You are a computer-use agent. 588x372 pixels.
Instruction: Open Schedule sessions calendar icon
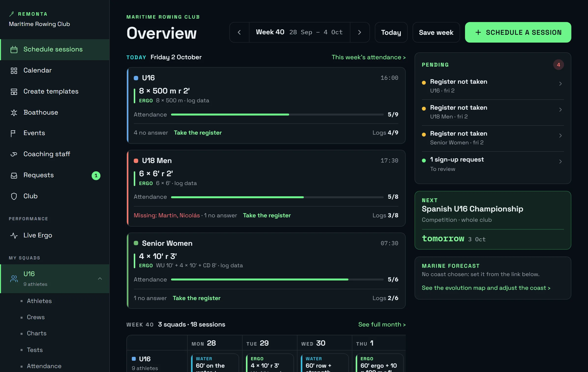click(14, 50)
